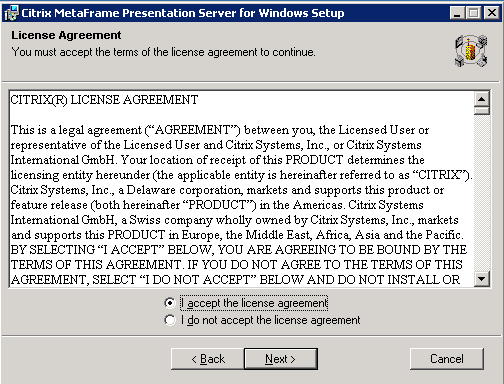This screenshot has height=384, width=504.
Task: Cancel the Citrix installation
Action: click(x=447, y=359)
